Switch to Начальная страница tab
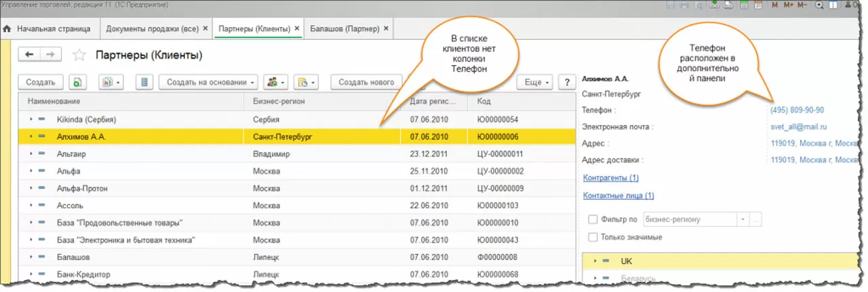The height and width of the screenshot is (292, 868). coord(54,29)
